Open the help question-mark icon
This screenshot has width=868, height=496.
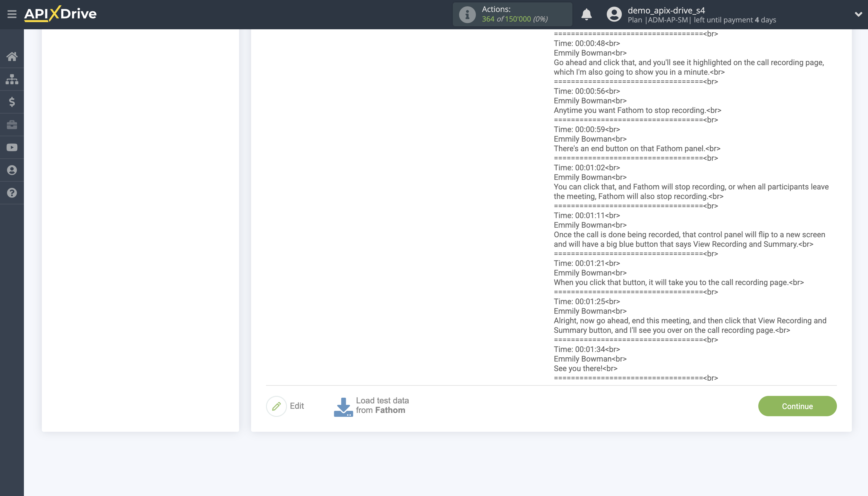point(12,193)
